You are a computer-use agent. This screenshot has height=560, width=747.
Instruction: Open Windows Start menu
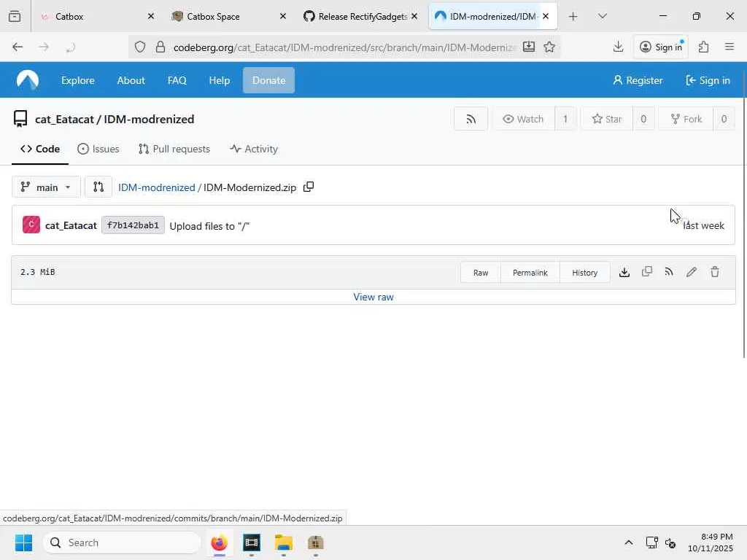23,542
